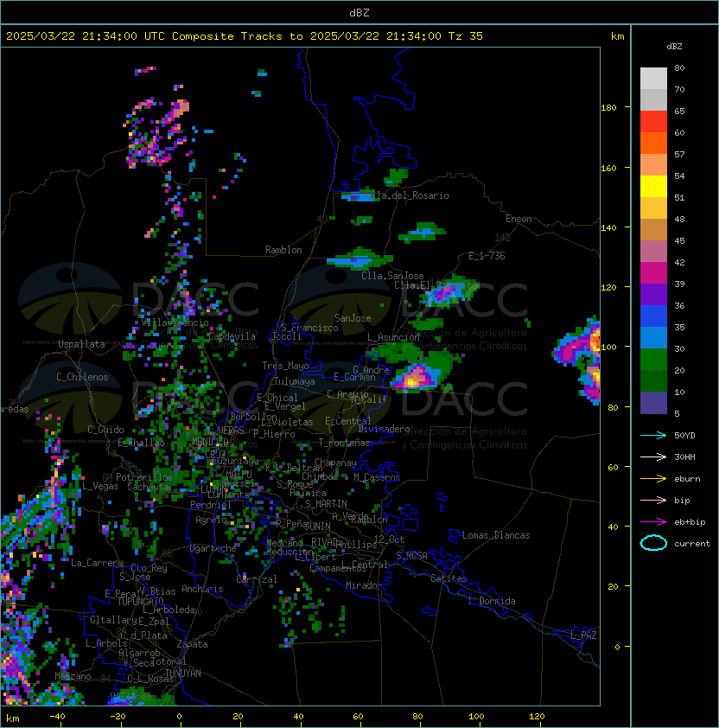719x728 pixels.
Task: Click the 'TUNUYAN' place label
Action: tap(183, 674)
